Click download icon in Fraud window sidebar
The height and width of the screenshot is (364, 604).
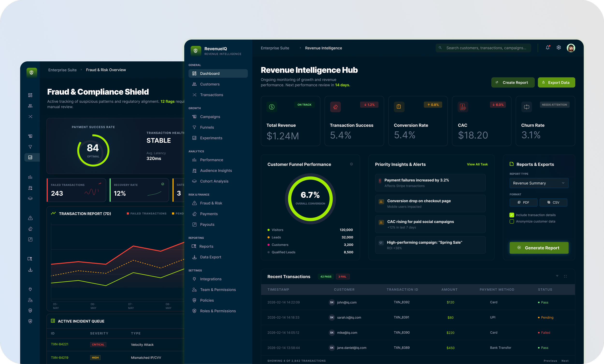(x=30, y=270)
